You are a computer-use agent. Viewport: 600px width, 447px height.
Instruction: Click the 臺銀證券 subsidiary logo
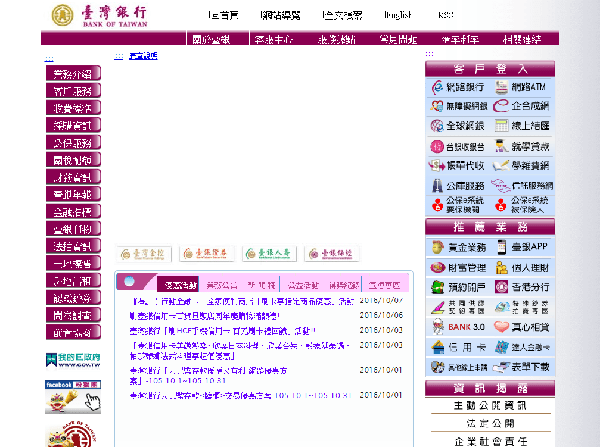(206, 253)
